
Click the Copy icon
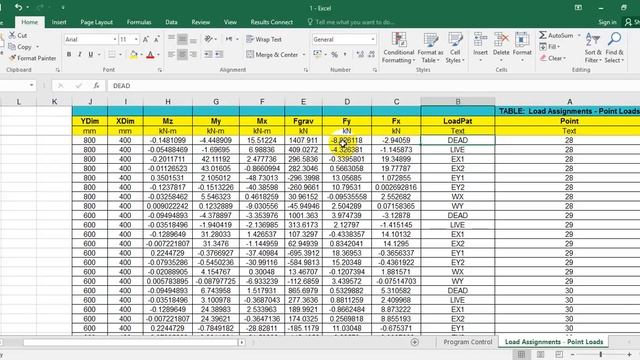pos(12,47)
